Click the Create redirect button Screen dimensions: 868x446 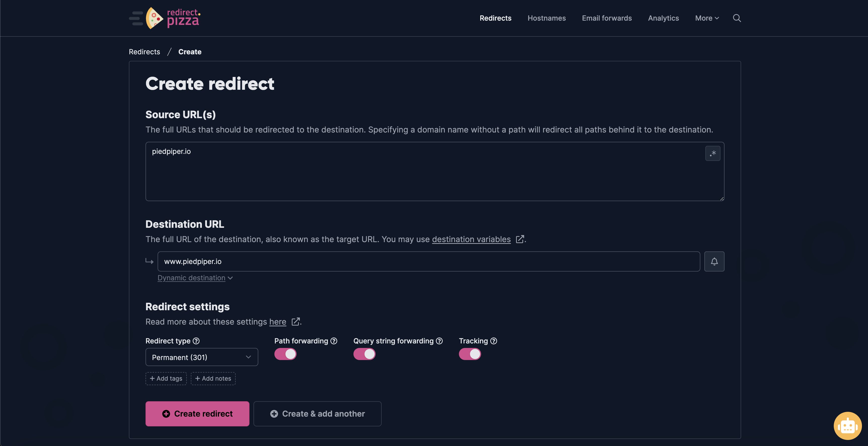[x=197, y=414]
